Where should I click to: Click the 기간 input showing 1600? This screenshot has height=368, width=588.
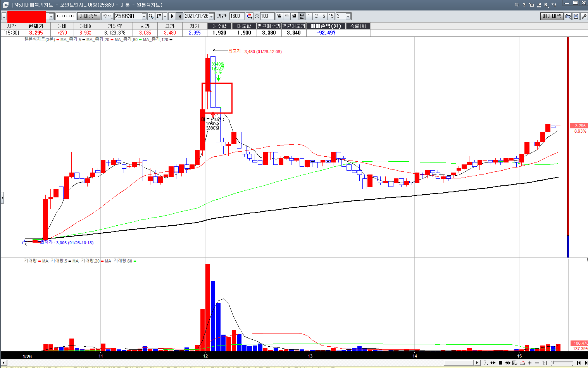coord(237,16)
